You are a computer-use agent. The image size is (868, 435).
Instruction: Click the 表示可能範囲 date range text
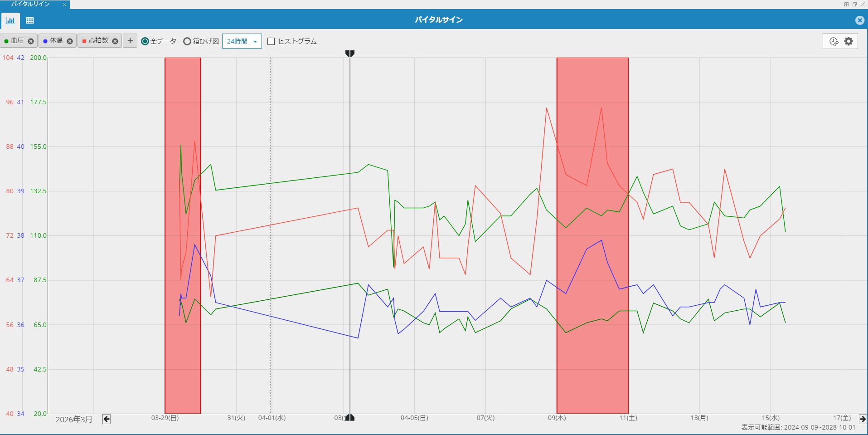(x=798, y=427)
